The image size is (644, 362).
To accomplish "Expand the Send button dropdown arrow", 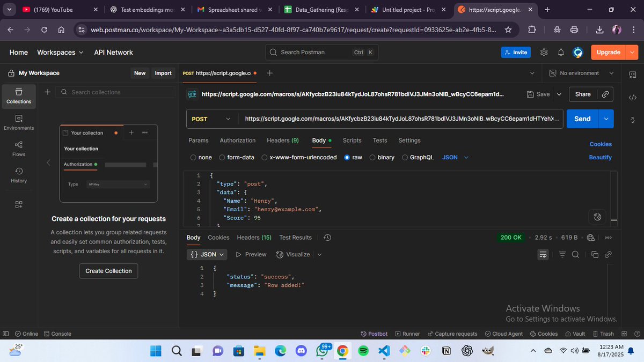I will [606, 119].
